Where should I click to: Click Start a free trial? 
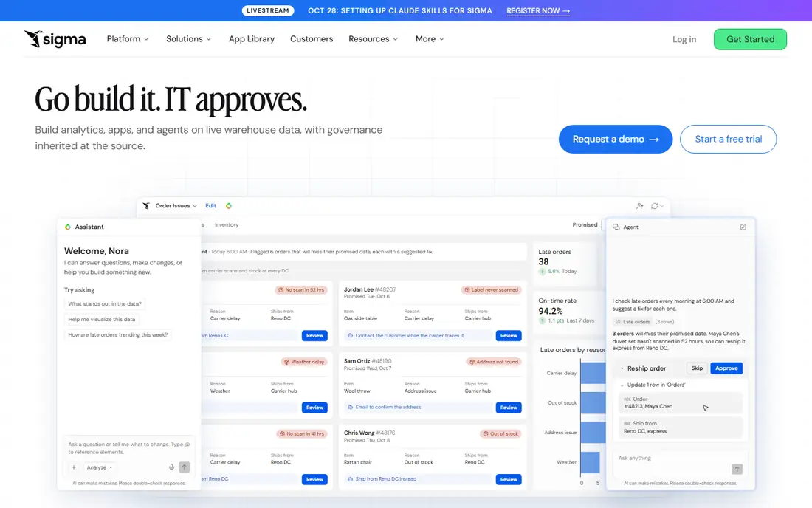[728, 139]
